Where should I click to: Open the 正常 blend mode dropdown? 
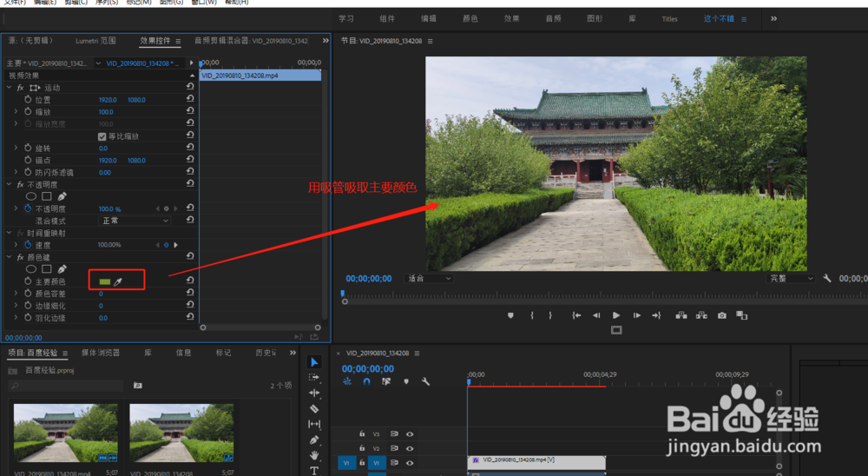(x=135, y=221)
